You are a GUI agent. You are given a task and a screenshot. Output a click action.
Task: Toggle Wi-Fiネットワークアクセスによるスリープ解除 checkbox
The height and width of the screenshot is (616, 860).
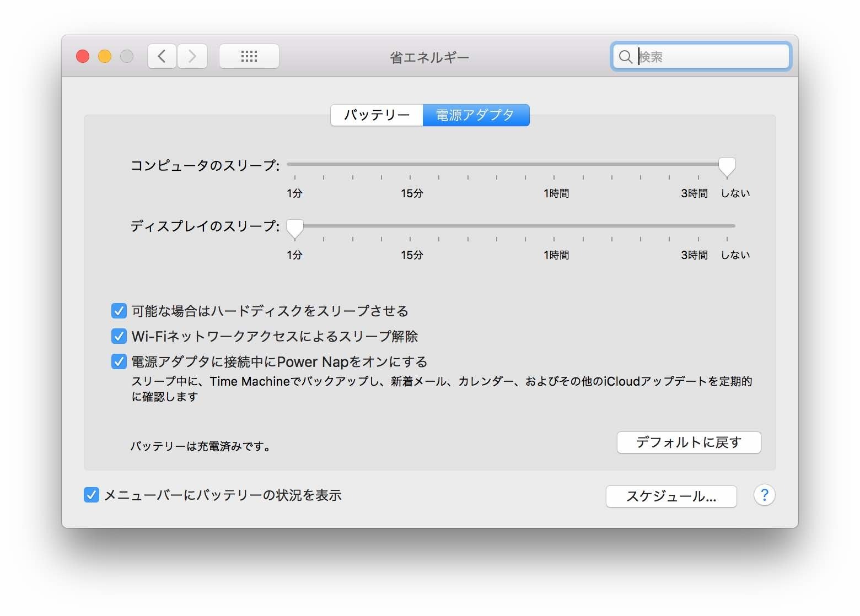pyautogui.click(x=119, y=336)
